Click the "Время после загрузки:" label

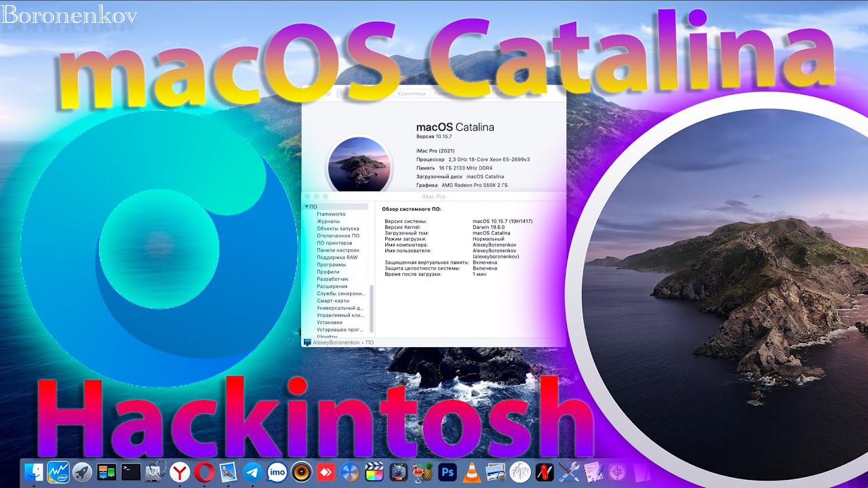tap(414, 274)
